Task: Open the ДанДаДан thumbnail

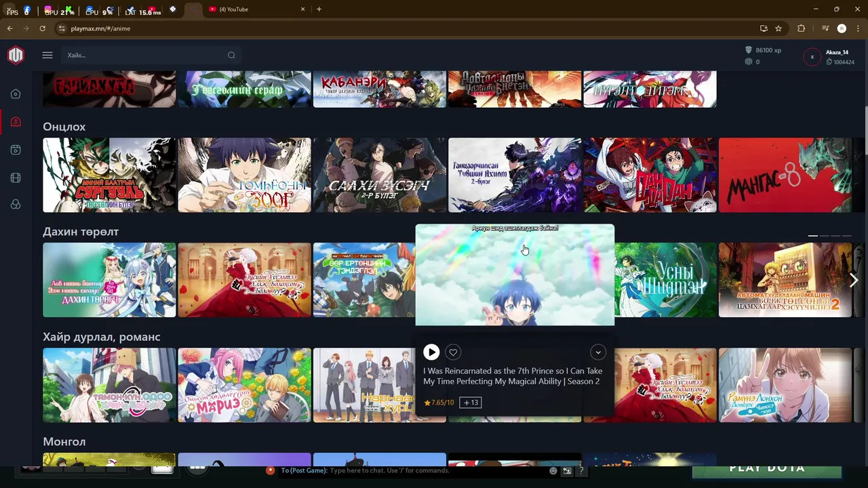Action: (x=650, y=175)
